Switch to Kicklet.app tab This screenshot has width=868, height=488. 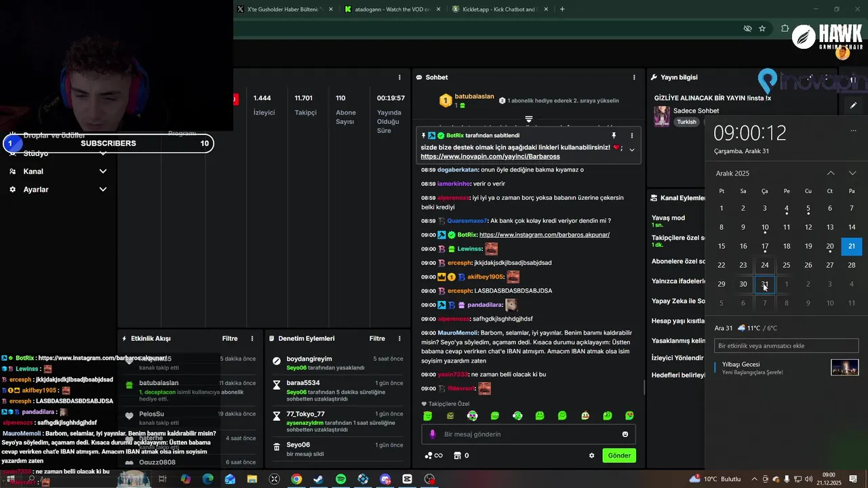[x=499, y=9]
